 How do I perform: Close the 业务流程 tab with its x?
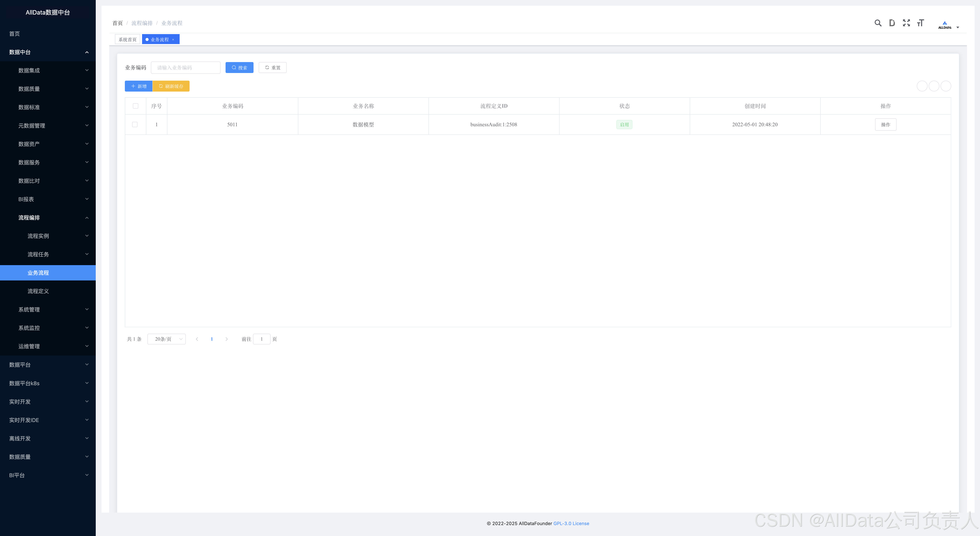(173, 40)
